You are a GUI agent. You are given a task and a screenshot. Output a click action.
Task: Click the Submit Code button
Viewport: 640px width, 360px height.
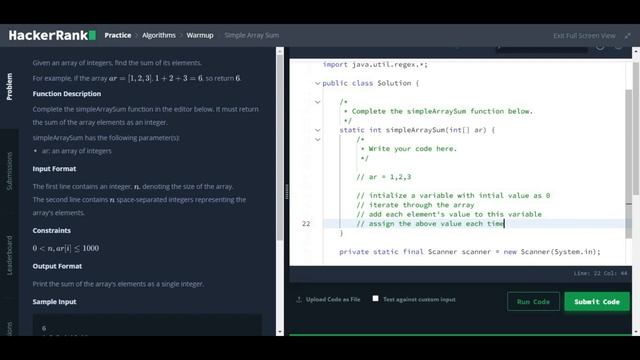tap(597, 302)
